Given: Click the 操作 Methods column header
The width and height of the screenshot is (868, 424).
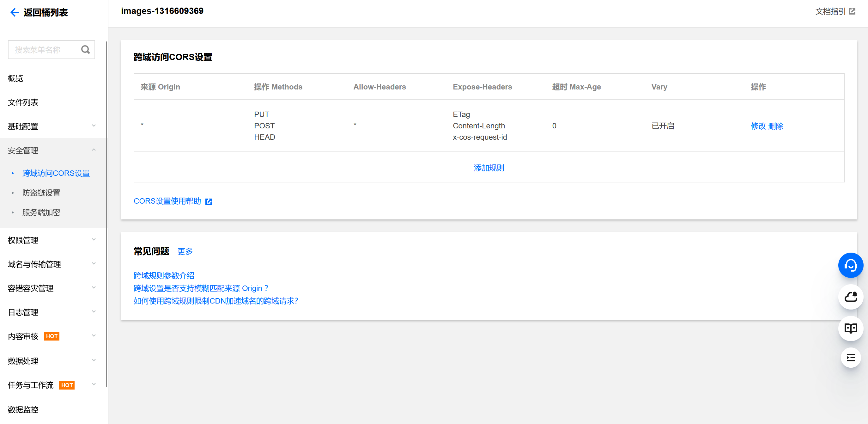Looking at the screenshot, I should (278, 87).
